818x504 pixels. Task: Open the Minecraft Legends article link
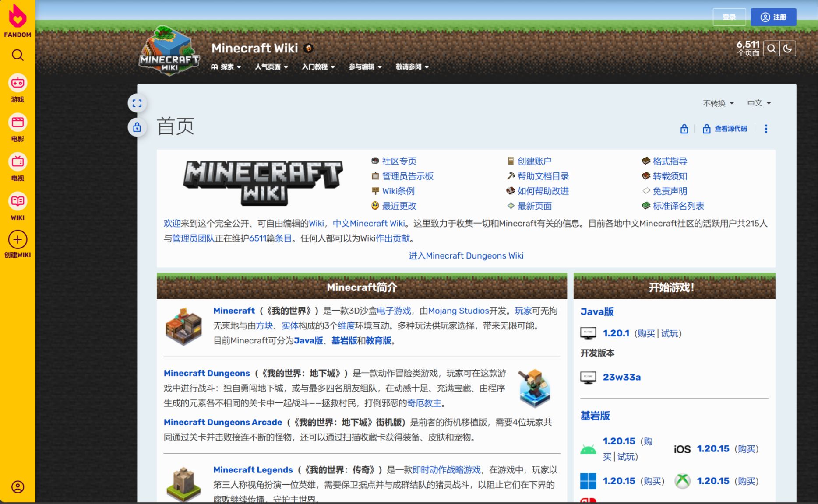click(253, 470)
